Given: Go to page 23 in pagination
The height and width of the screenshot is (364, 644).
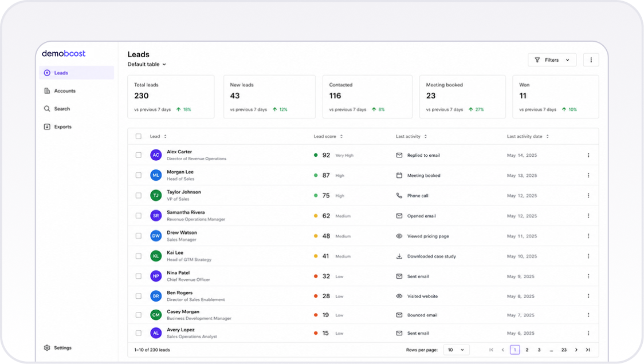Looking at the screenshot, I should pyautogui.click(x=564, y=350).
